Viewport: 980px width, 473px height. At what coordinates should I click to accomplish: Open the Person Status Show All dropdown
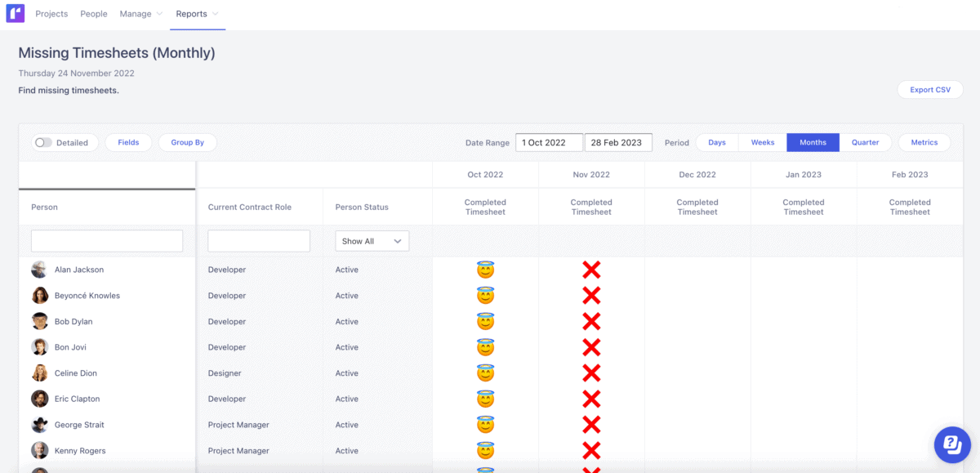click(372, 240)
